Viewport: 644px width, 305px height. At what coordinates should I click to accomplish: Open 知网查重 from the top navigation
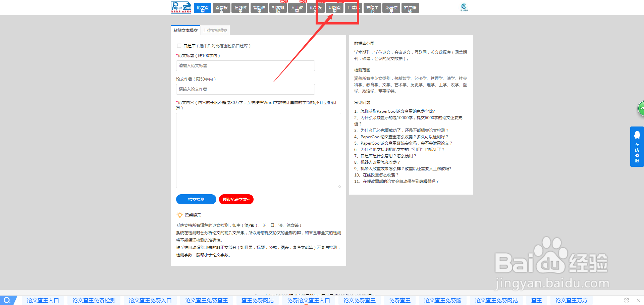click(334, 8)
